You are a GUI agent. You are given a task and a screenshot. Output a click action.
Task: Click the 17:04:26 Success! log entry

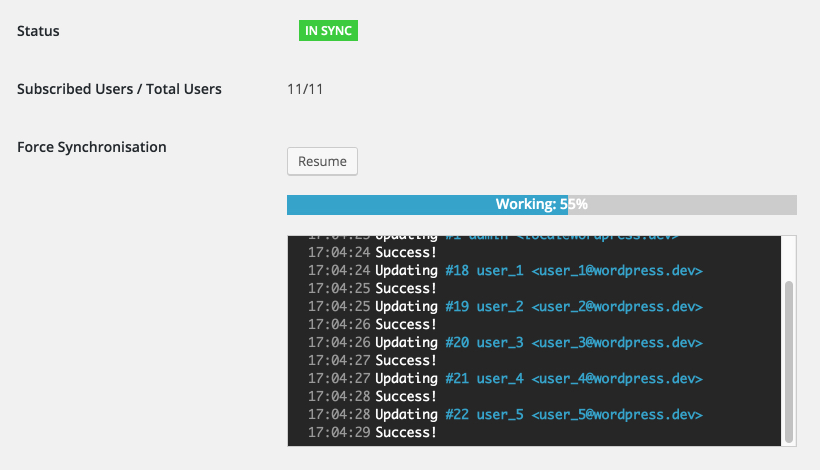[372, 325]
